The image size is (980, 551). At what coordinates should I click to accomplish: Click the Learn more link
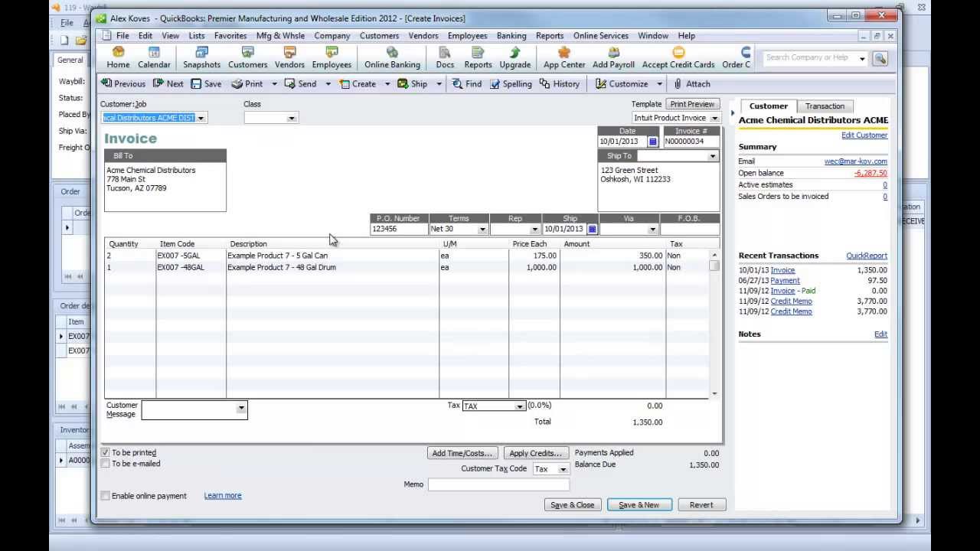pyautogui.click(x=223, y=496)
